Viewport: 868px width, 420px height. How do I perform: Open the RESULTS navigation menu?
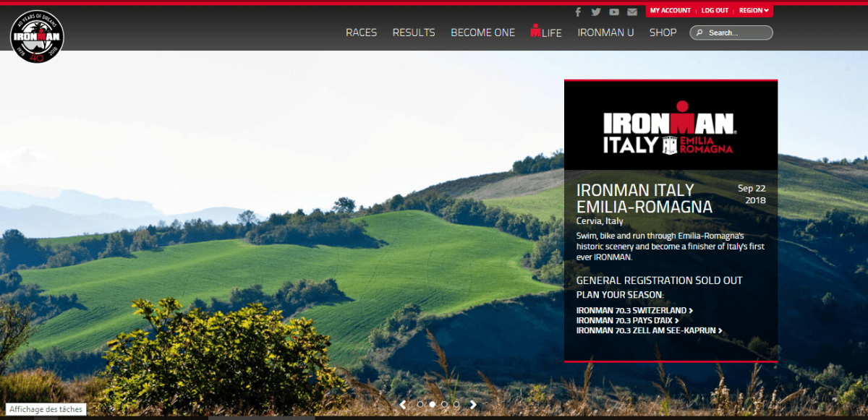pos(414,33)
